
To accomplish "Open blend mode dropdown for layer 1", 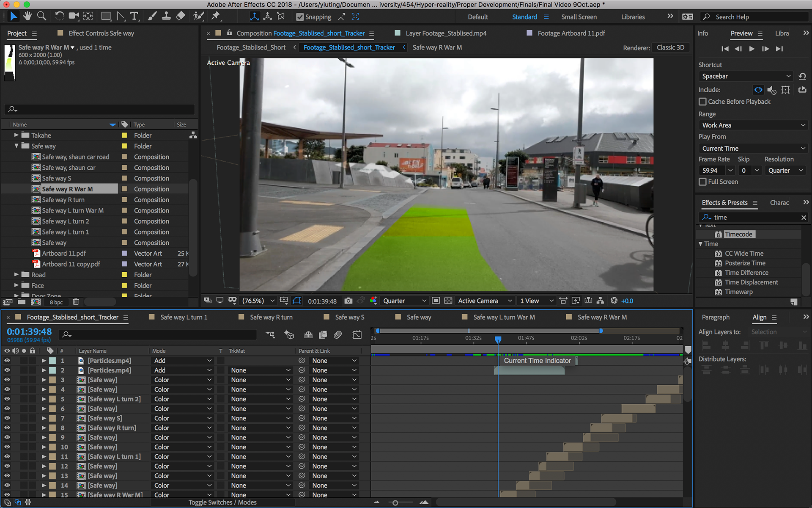I will [x=182, y=361].
